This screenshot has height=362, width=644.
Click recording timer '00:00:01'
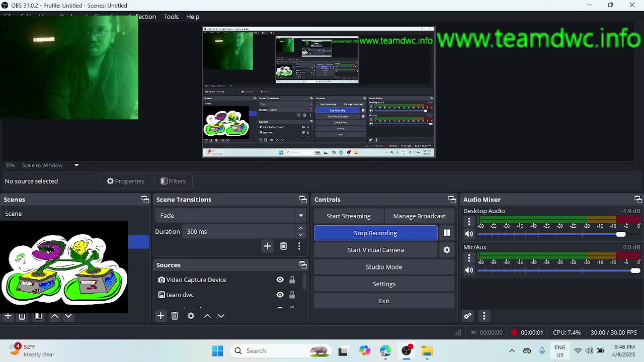[x=532, y=332]
